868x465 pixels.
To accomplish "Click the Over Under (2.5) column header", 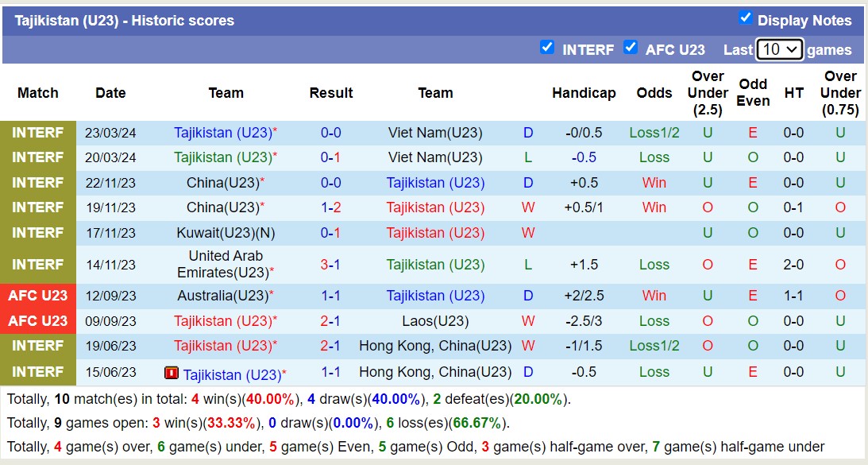I will (707, 93).
